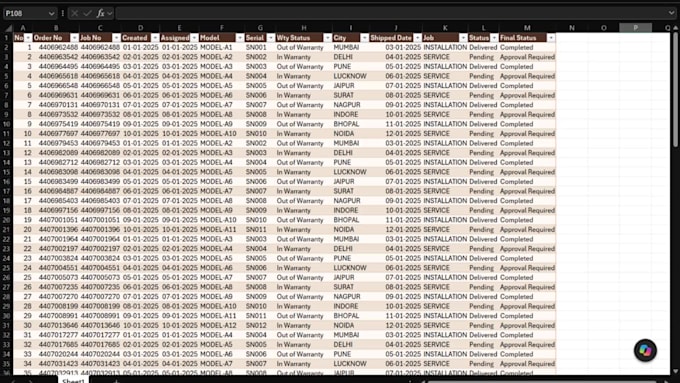The width and height of the screenshot is (680, 383).
Task: Open the Job No filter dropdown
Action: (x=116, y=38)
